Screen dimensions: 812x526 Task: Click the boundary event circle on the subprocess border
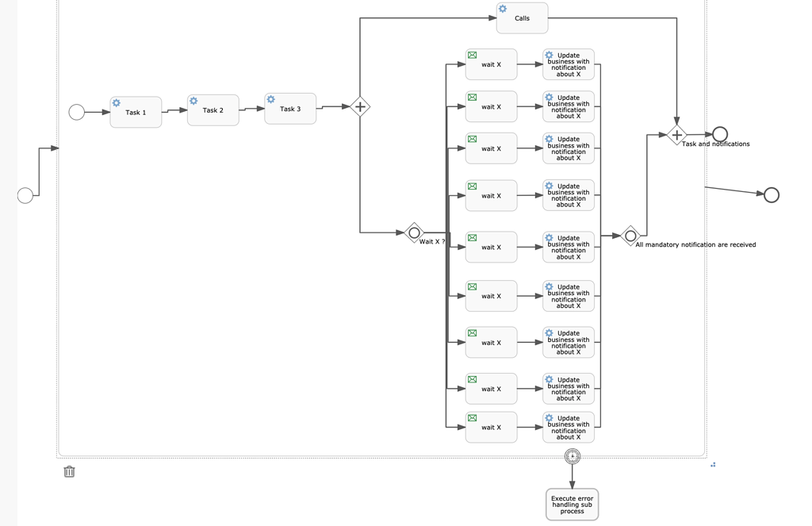572,455
